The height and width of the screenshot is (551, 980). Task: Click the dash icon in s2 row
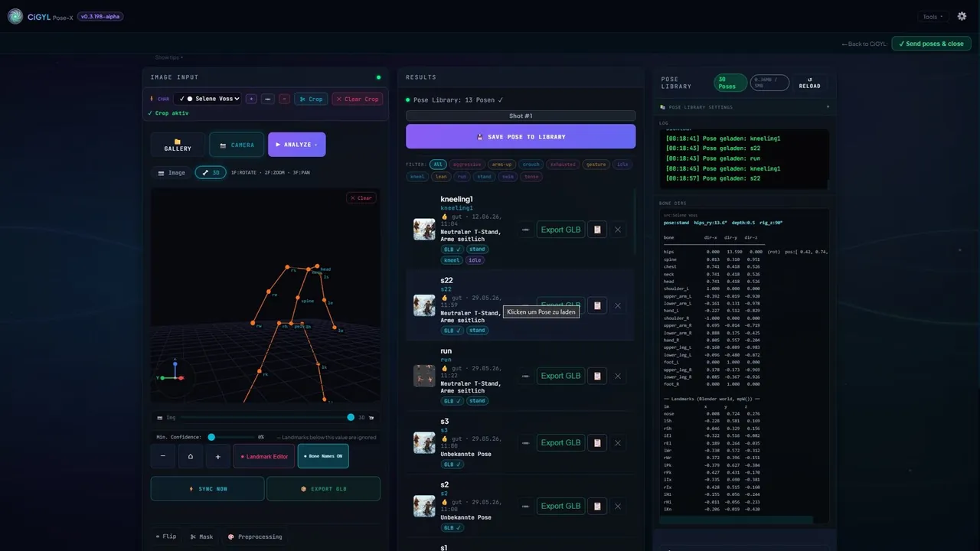click(526, 506)
